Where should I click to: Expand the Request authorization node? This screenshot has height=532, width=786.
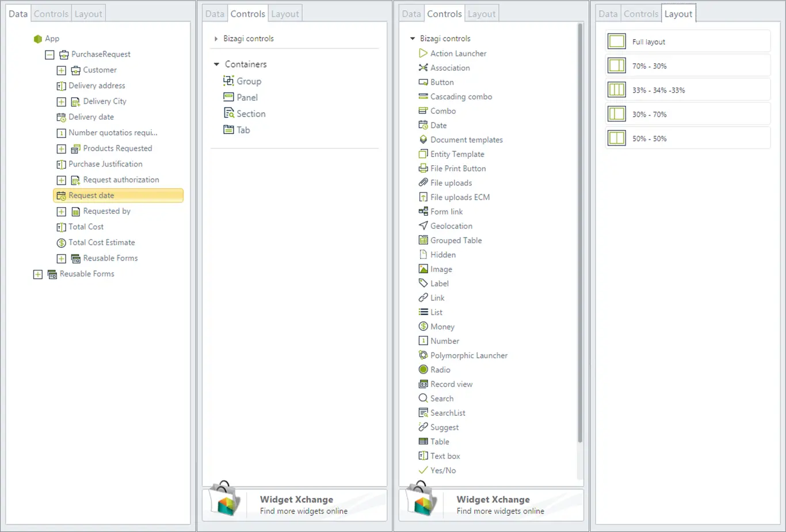pos(61,181)
